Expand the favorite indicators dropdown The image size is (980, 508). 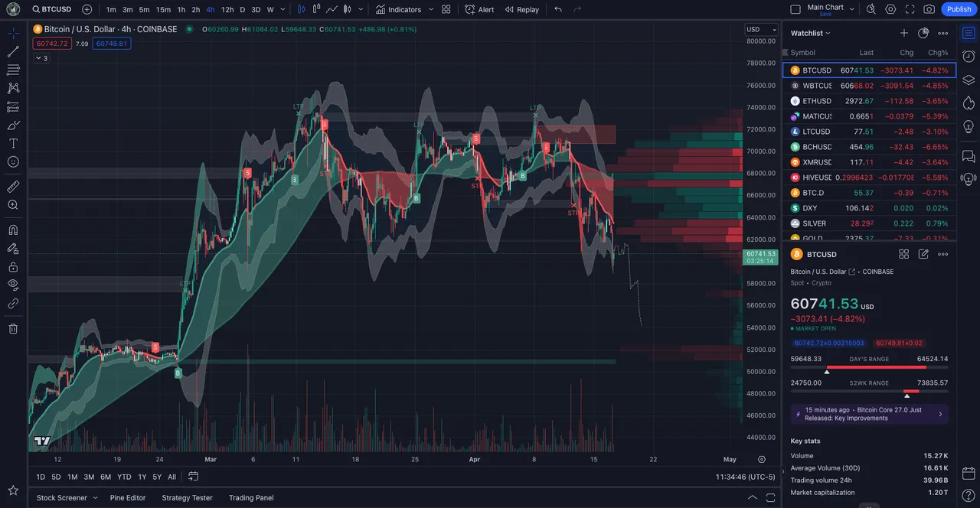430,9
